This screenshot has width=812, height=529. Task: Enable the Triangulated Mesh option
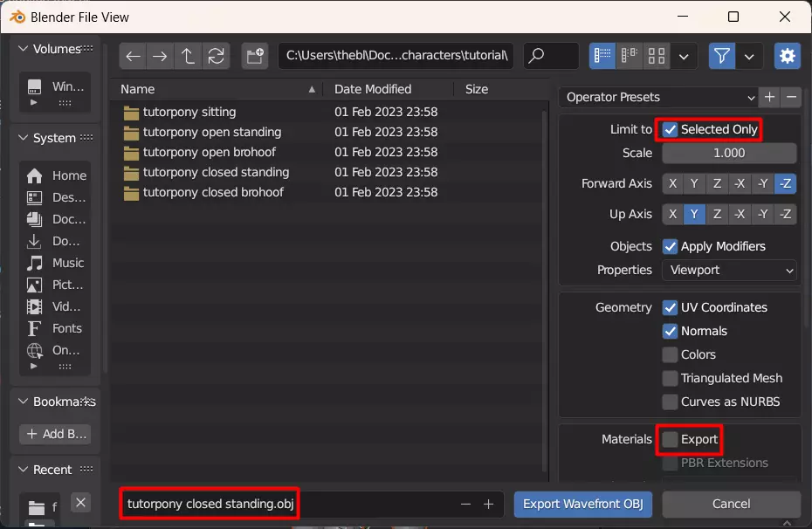tap(671, 378)
